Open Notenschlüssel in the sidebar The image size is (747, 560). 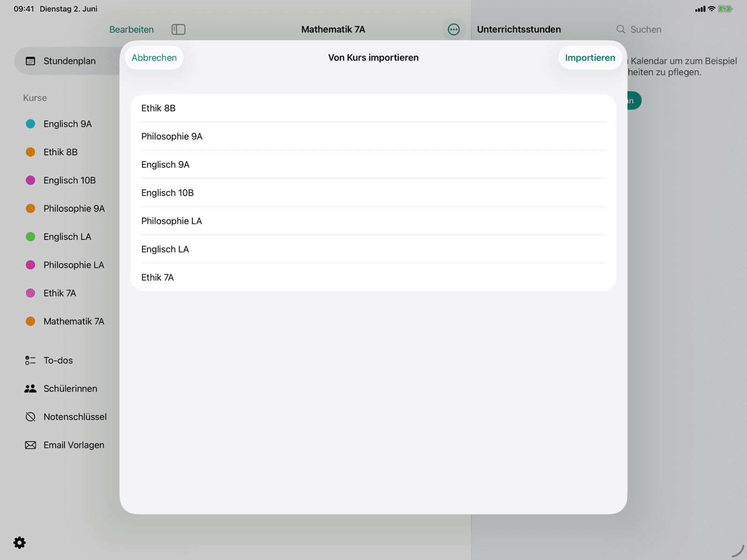(67, 417)
